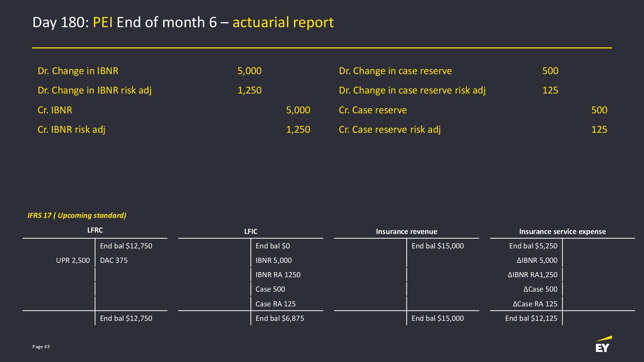Click the slide title 'Day 180: PEI End of month 6'
The height and width of the screenshot is (362, 644).
[183, 22]
